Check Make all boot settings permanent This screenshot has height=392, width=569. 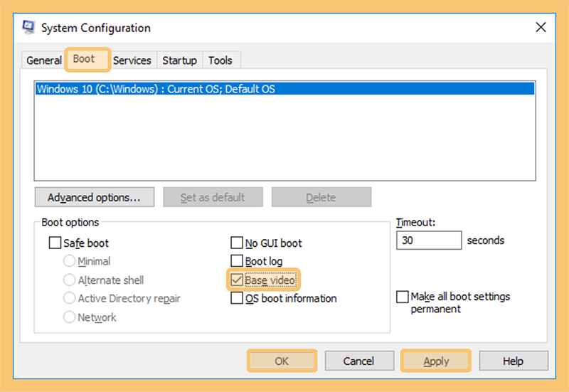[403, 297]
